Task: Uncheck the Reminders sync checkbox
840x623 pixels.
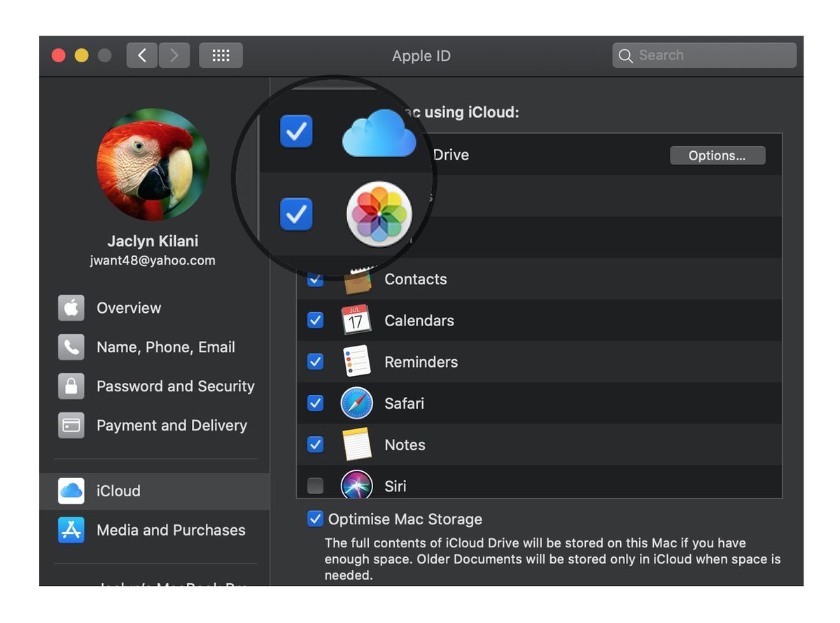Action: (x=315, y=362)
